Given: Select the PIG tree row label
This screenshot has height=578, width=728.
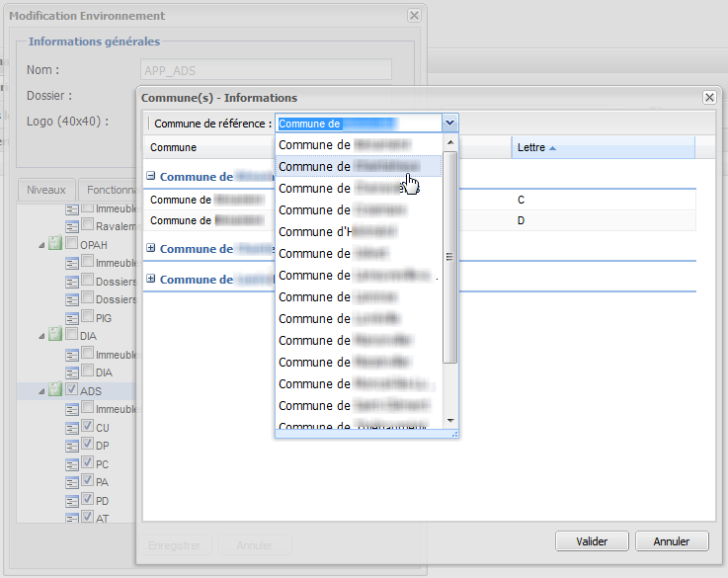Looking at the screenshot, I should (104, 318).
